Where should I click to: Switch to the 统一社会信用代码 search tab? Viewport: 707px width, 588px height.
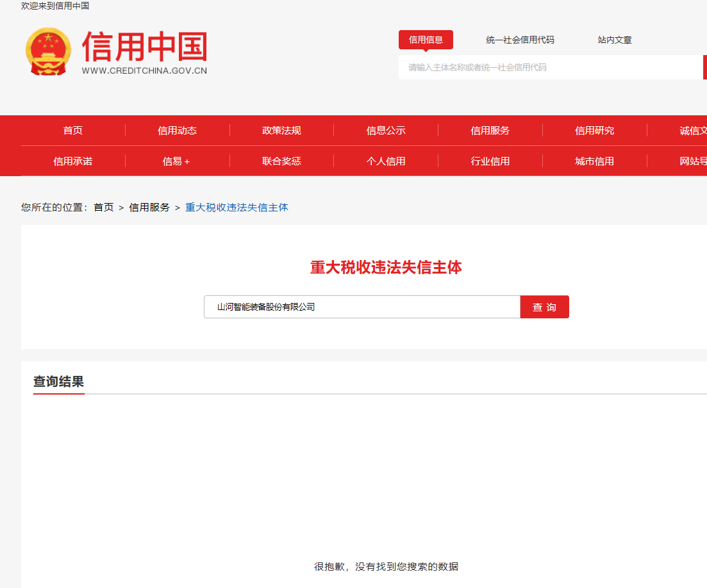point(521,39)
